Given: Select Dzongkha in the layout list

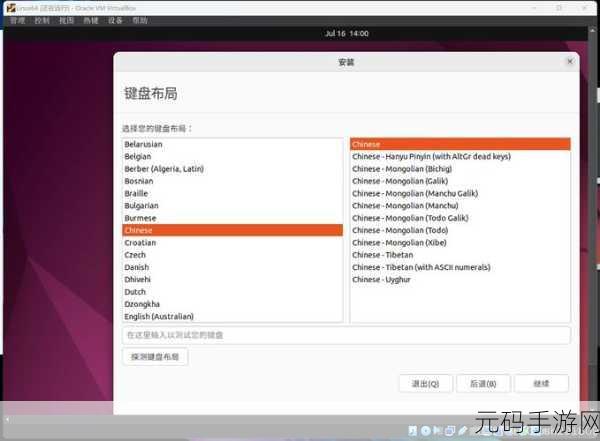Looking at the screenshot, I should pos(232,304).
